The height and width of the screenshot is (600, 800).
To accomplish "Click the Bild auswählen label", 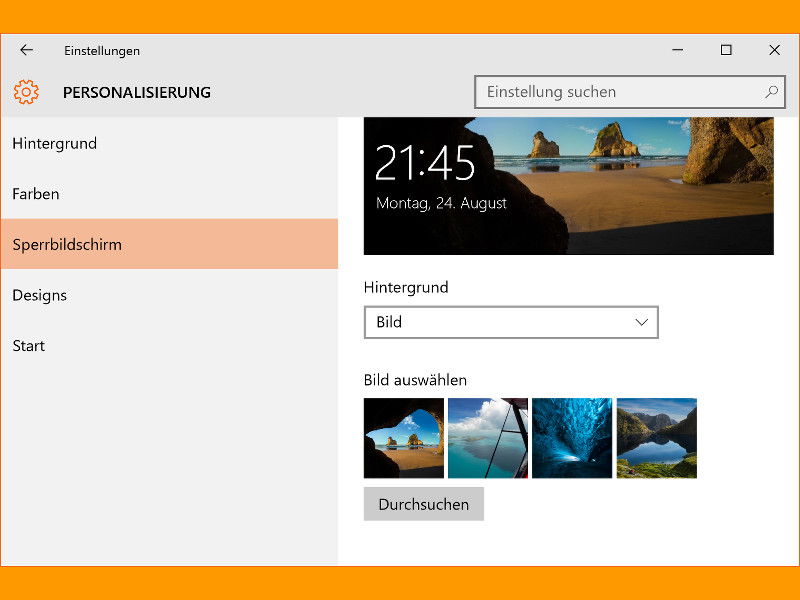I will pos(415,380).
